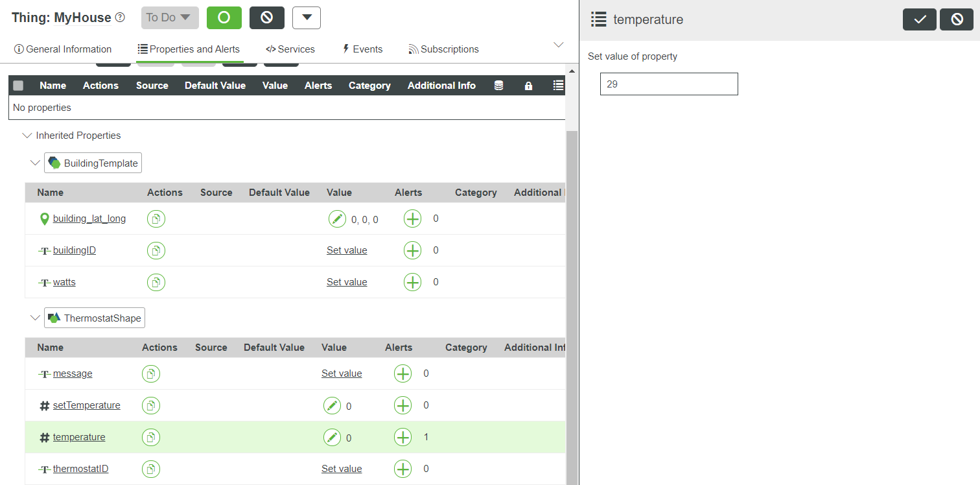Open the BuildingTemplate entity
Screen dimensions: 980x485
(x=93, y=163)
